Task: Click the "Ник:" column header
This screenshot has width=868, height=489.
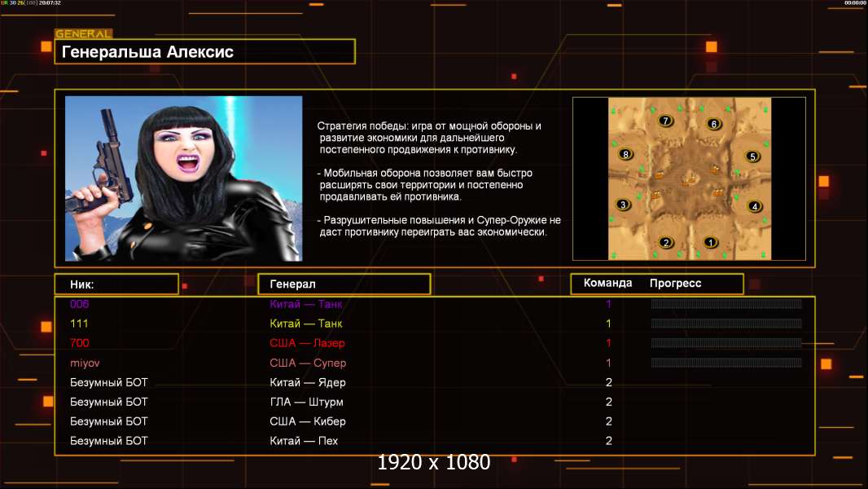Action: [x=116, y=284]
